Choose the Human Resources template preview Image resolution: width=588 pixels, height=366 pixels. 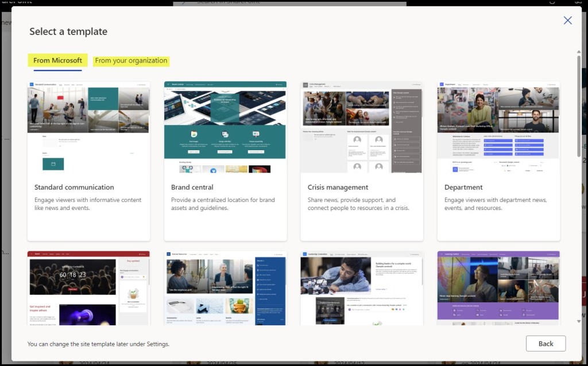coord(225,288)
